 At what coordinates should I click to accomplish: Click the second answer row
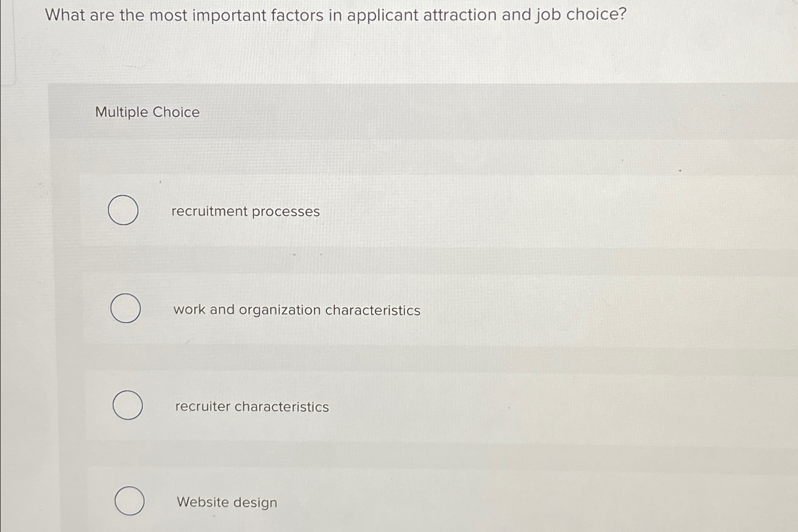[x=378, y=309]
